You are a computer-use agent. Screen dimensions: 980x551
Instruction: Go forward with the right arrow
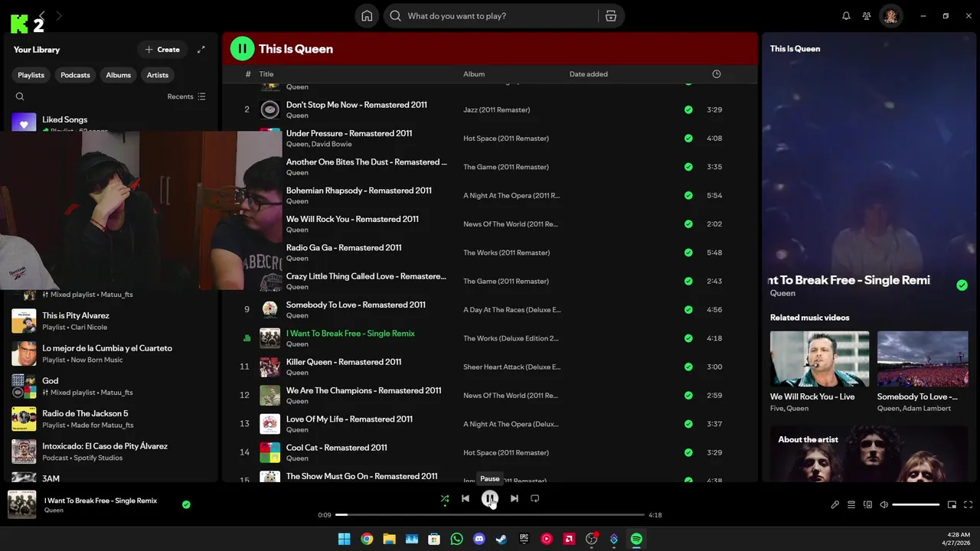[x=59, y=15]
